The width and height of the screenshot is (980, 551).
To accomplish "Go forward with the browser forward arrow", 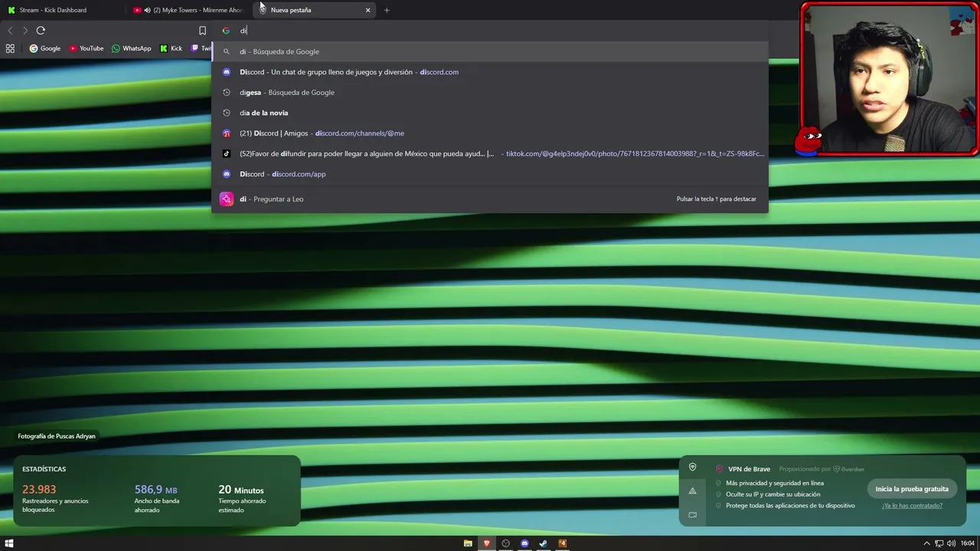I will [24, 31].
